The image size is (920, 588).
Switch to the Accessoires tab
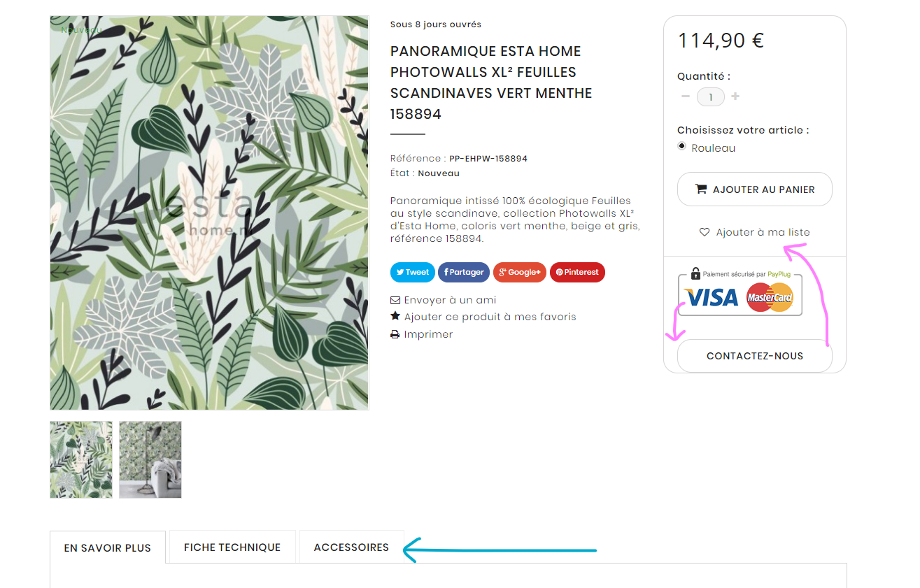pos(351,547)
